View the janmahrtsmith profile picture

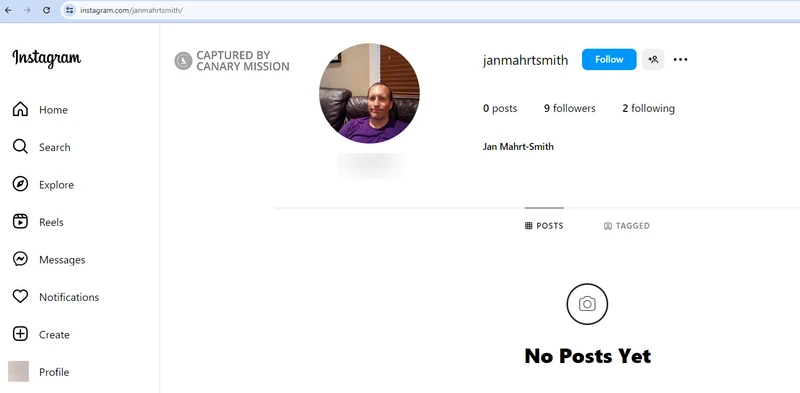369,93
